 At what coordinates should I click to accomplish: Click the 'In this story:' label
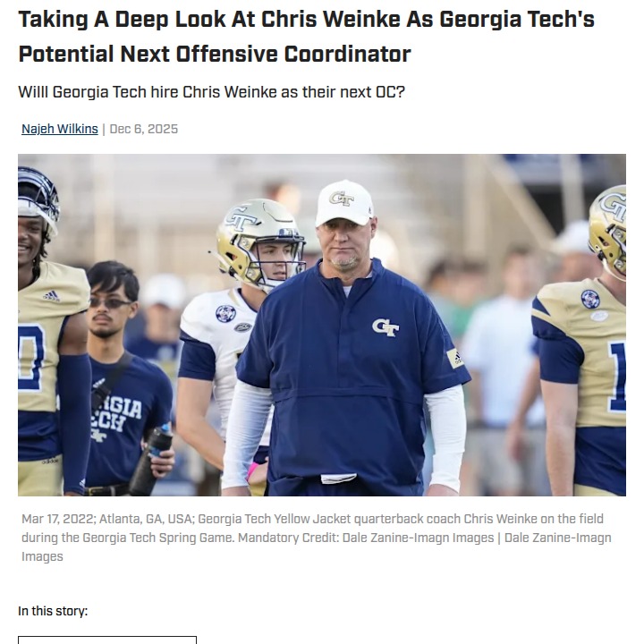pyautogui.click(x=53, y=611)
